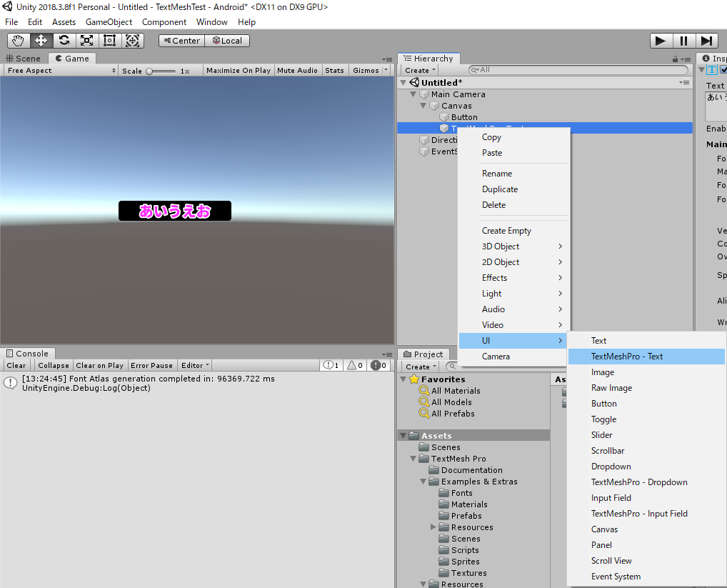Open Project Create dropdown
727x588 pixels.
coord(421,367)
